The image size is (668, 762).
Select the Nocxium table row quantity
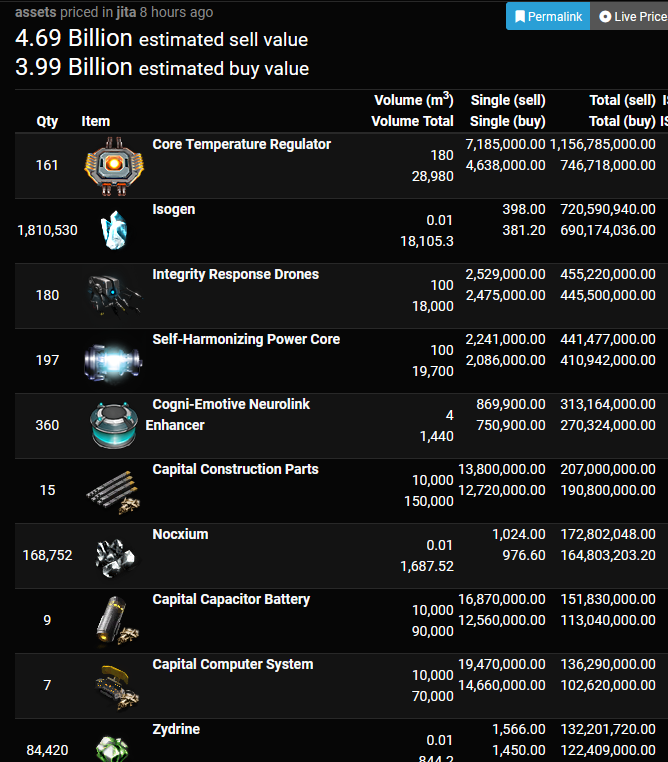[47, 555]
